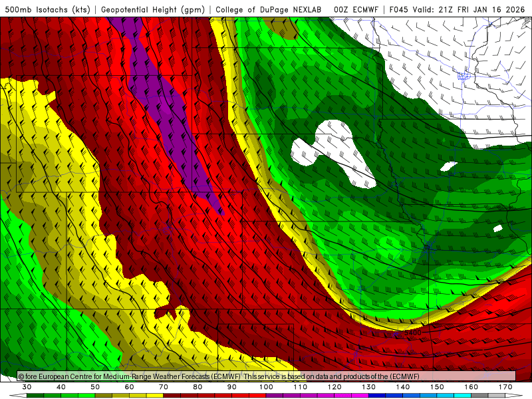This screenshot has width=532, height=399.
Task: Click the '00Z ECMWF' model run label
Action: [x=356, y=9]
